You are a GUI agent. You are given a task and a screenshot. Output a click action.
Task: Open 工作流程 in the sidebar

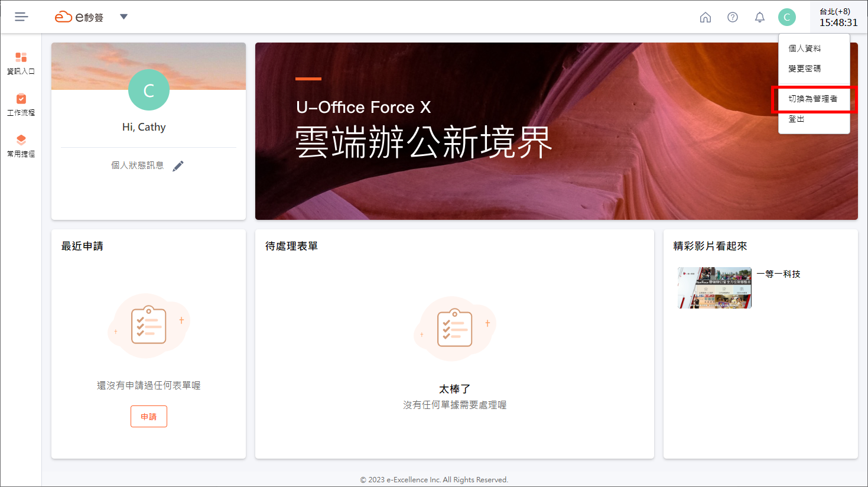coord(21,105)
